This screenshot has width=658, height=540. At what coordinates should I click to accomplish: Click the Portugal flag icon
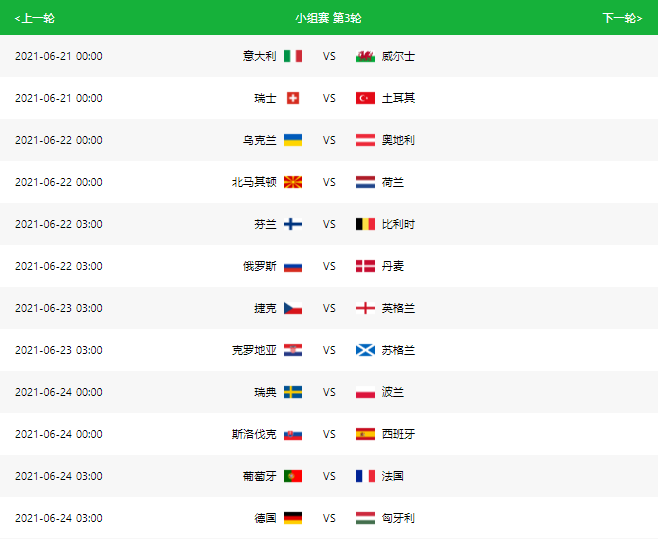(x=293, y=476)
